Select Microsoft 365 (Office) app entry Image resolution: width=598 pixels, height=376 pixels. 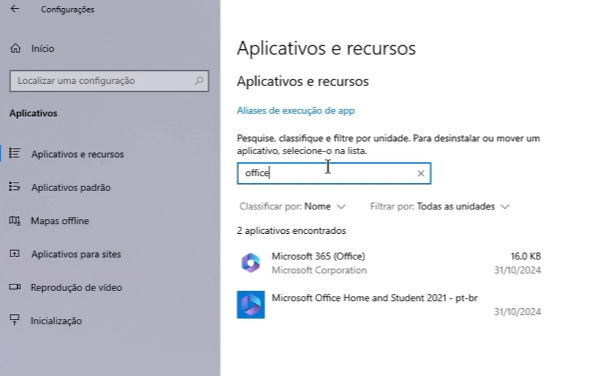[389, 263]
